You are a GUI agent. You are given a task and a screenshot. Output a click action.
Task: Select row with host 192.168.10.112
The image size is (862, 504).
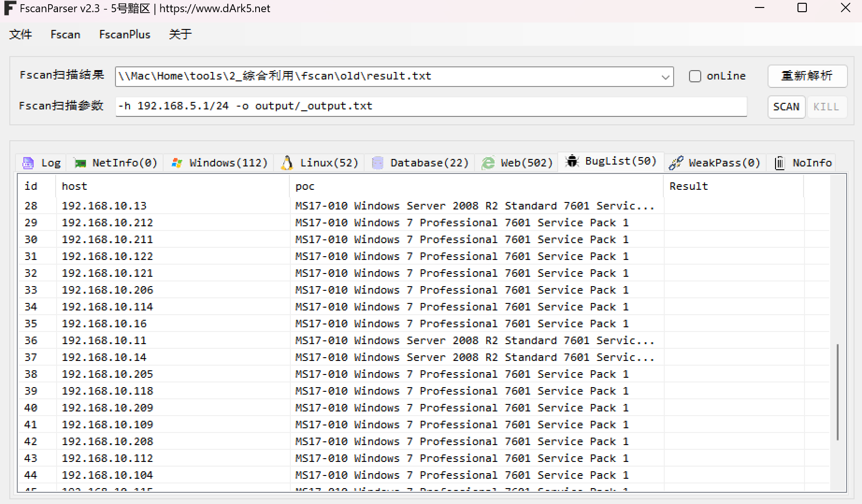click(423, 458)
